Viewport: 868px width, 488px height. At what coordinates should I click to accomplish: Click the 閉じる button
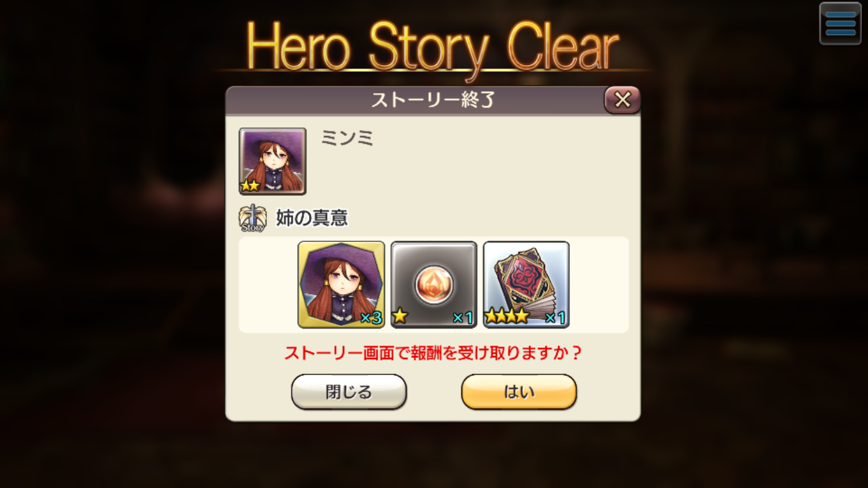[x=349, y=392]
